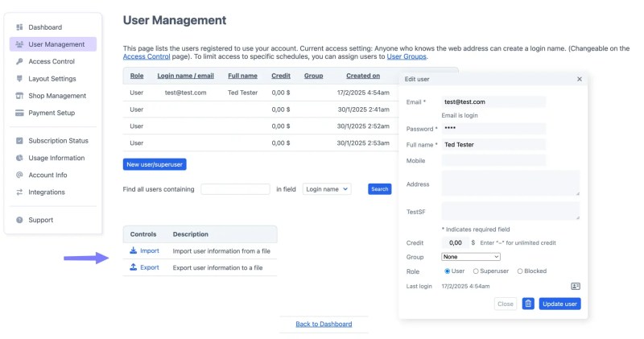Click the Access Control key icon
The image size is (644, 339).
click(x=19, y=61)
